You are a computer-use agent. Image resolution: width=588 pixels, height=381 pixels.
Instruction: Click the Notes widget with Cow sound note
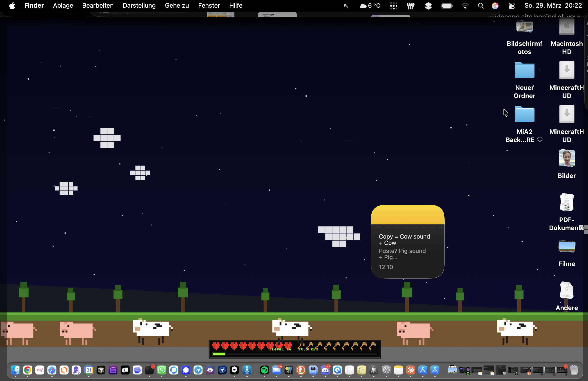(x=408, y=241)
